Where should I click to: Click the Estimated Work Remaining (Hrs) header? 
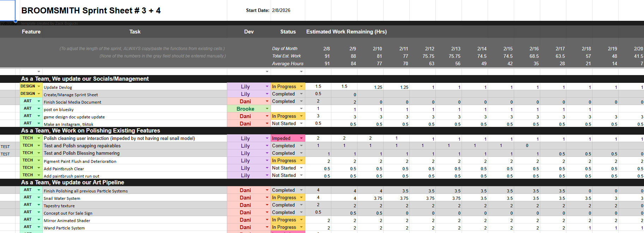tap(347, 32)
